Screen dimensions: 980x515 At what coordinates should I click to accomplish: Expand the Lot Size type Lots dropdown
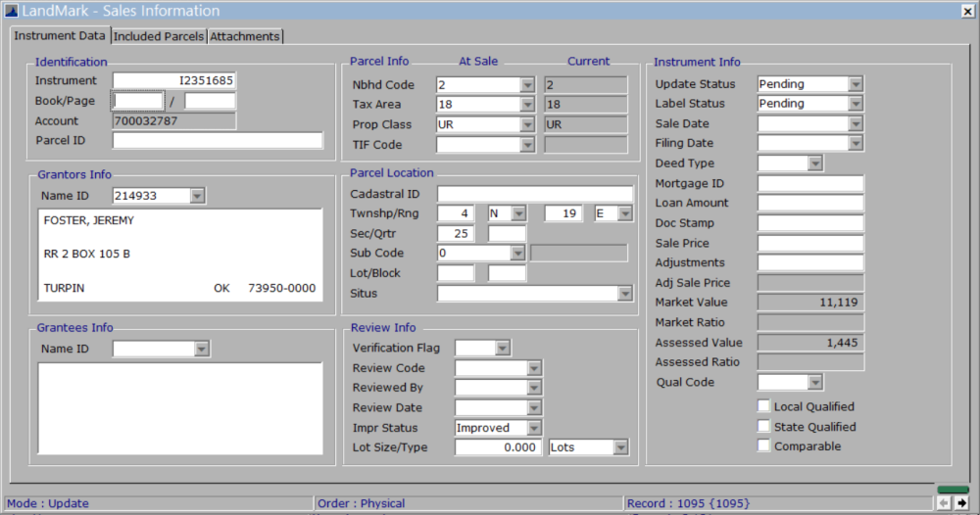pos(619,447)
